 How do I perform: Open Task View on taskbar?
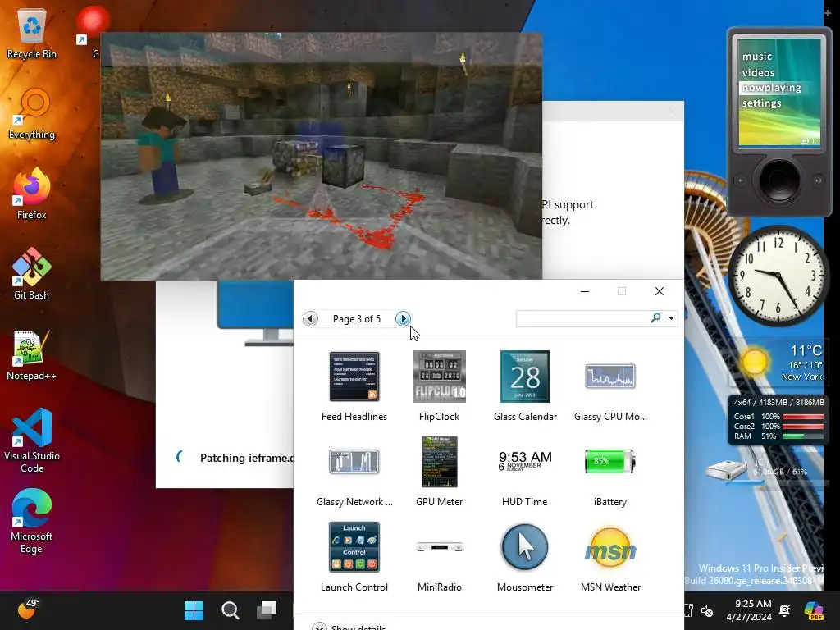pyautogui.click(x=267, y=610)
